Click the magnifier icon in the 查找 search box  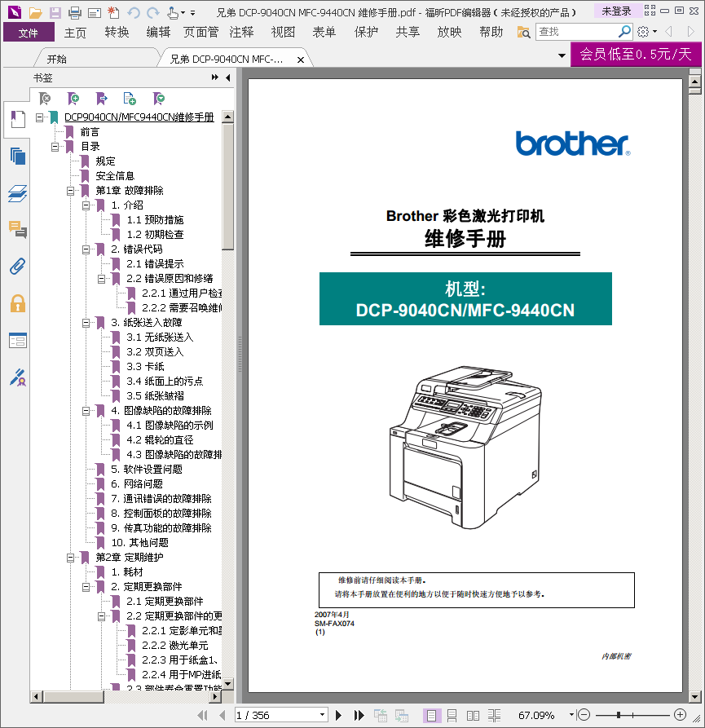click(x=624, y=32)
